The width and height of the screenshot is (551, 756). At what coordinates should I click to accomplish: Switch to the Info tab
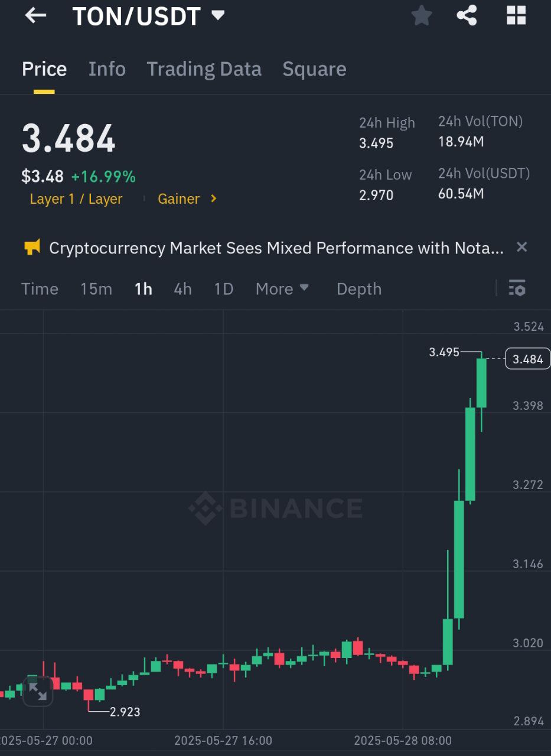coord(107,69)
